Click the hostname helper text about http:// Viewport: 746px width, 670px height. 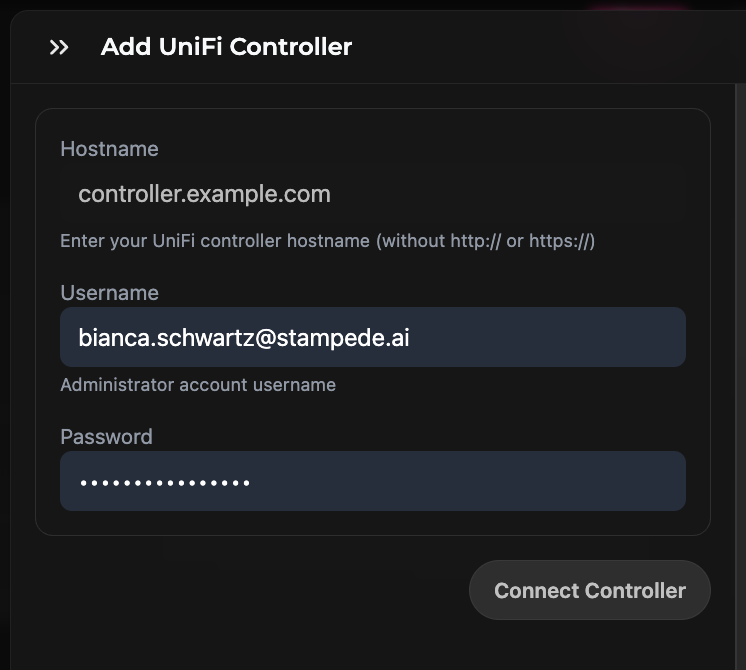[327, 241]
